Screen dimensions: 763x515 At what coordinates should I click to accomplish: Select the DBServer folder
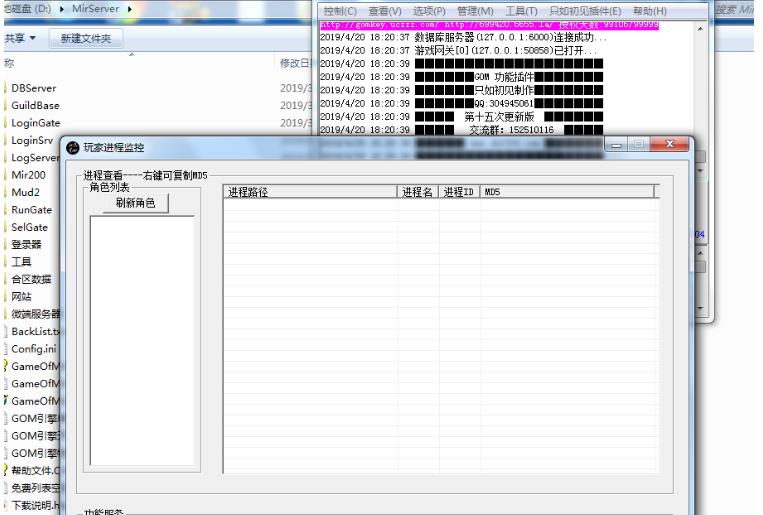pos(34,88)
